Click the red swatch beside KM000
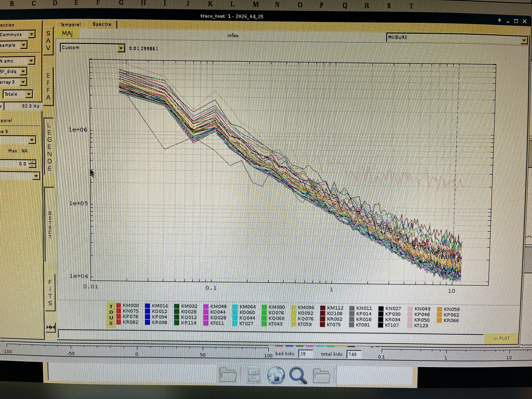The image size is (532, 399). pyautogui.click(x=119, y=306)
